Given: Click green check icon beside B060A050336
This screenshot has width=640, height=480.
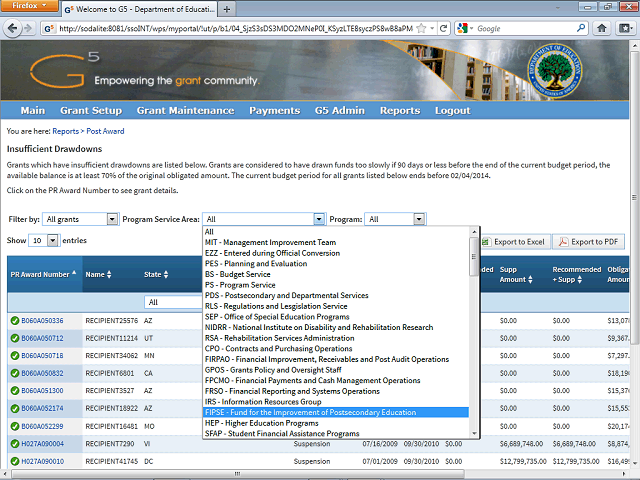Looking at the screenshot, I should click(x=15, y=321).
